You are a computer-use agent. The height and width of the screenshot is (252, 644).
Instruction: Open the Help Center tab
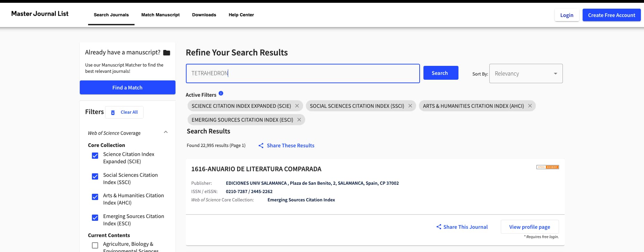coord(241,15)
